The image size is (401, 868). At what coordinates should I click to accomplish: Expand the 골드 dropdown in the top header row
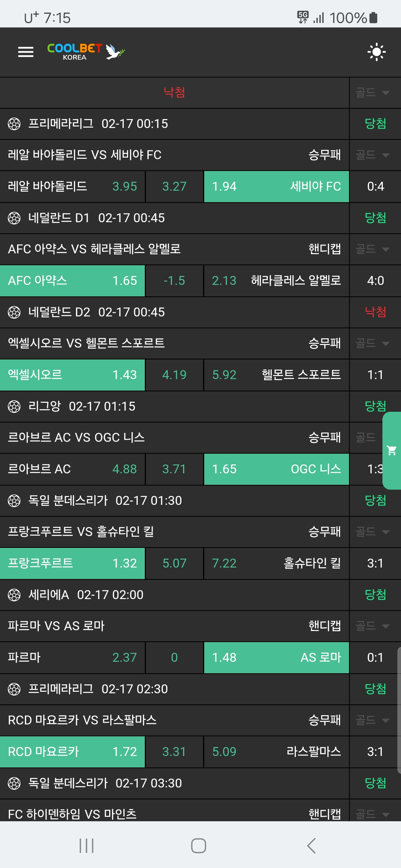coord(373,93)
